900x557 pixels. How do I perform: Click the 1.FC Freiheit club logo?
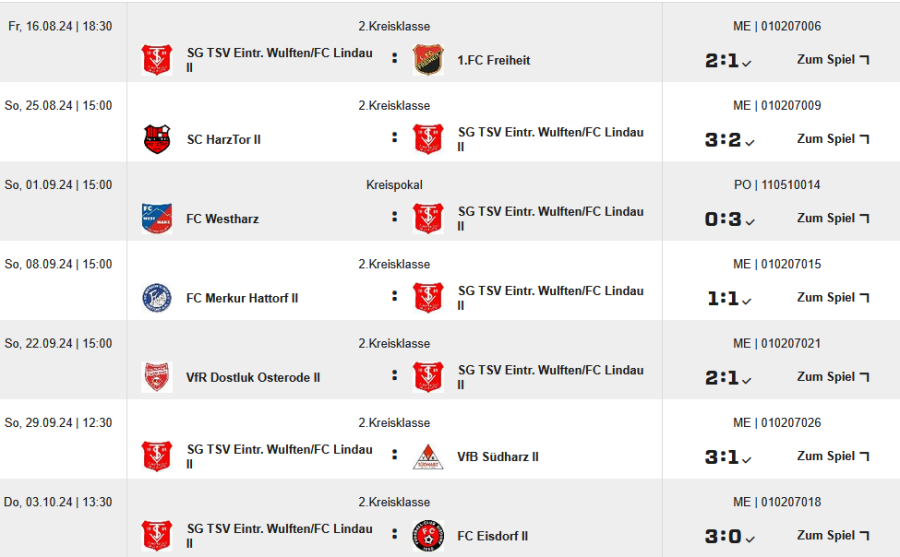428,60
